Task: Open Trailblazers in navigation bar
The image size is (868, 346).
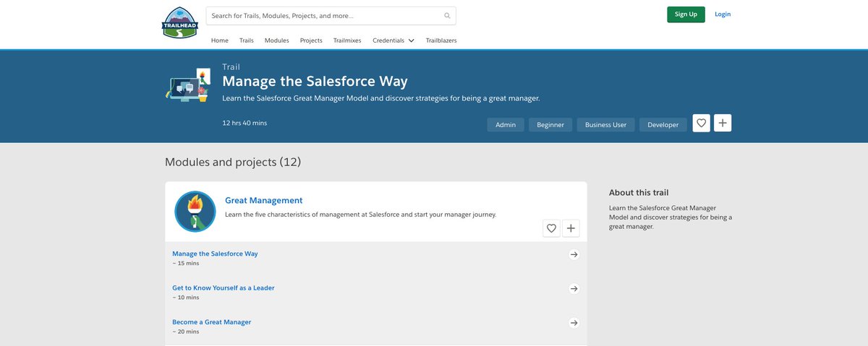Action: [441, 40]
